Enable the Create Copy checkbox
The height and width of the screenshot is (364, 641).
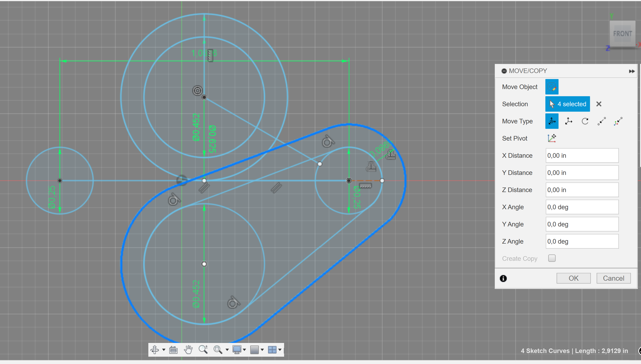pyautogui.click(x=552, y=258)
